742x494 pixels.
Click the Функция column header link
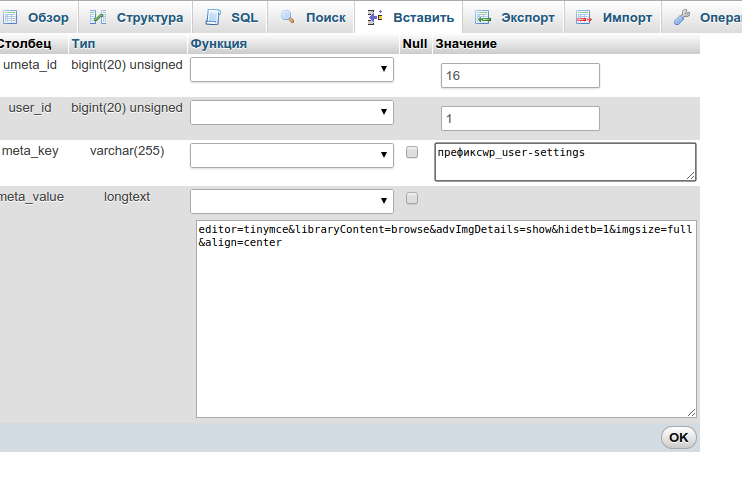pyautogui.click(x=218, y=44)
